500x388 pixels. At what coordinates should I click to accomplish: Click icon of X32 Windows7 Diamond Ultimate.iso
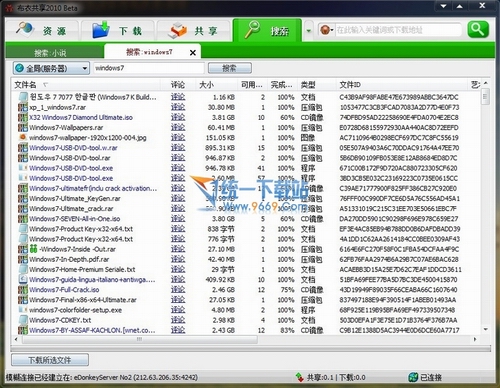point(23,117)
